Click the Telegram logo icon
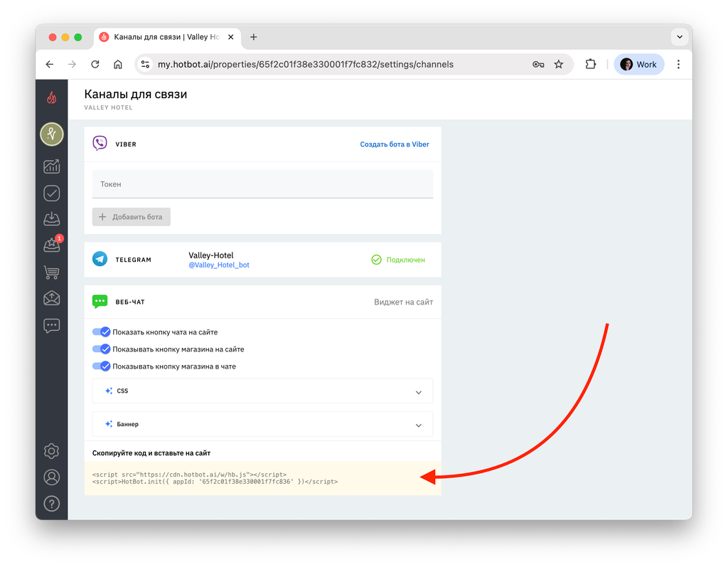 100,259
